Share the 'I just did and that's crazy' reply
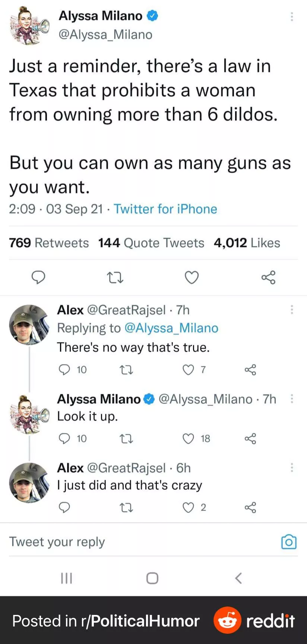307x644 pixels. tap(250, 508)
